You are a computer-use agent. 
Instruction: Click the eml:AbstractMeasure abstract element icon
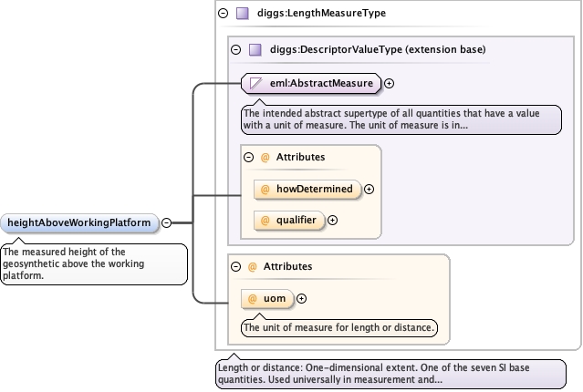coord(255,83)
